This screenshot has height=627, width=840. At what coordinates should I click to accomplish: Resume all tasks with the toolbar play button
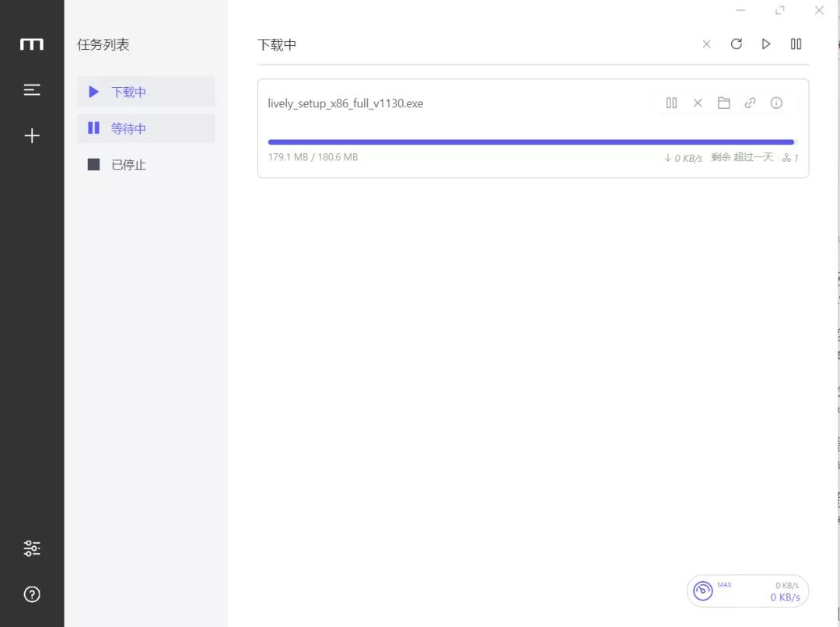(x=766, y=44)
